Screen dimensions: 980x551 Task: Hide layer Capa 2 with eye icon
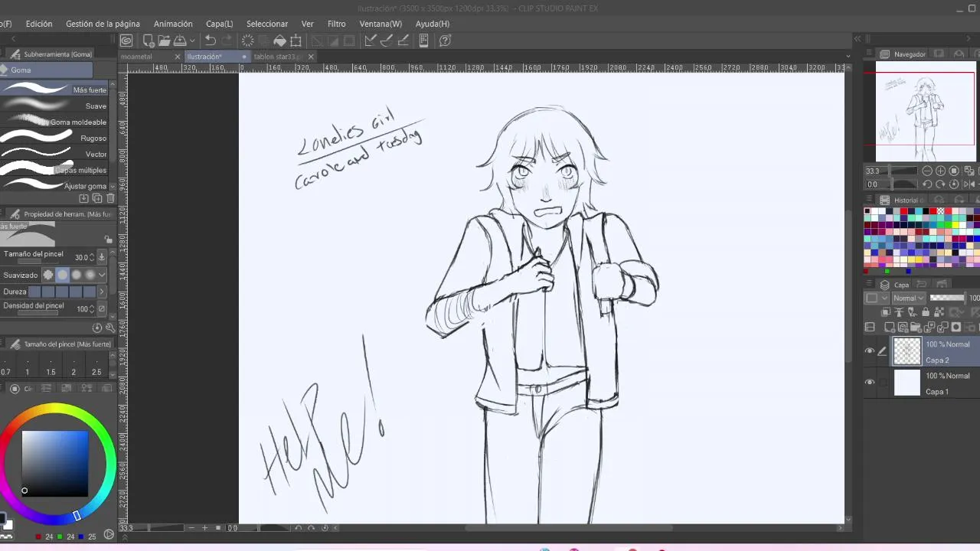(870, 351)
